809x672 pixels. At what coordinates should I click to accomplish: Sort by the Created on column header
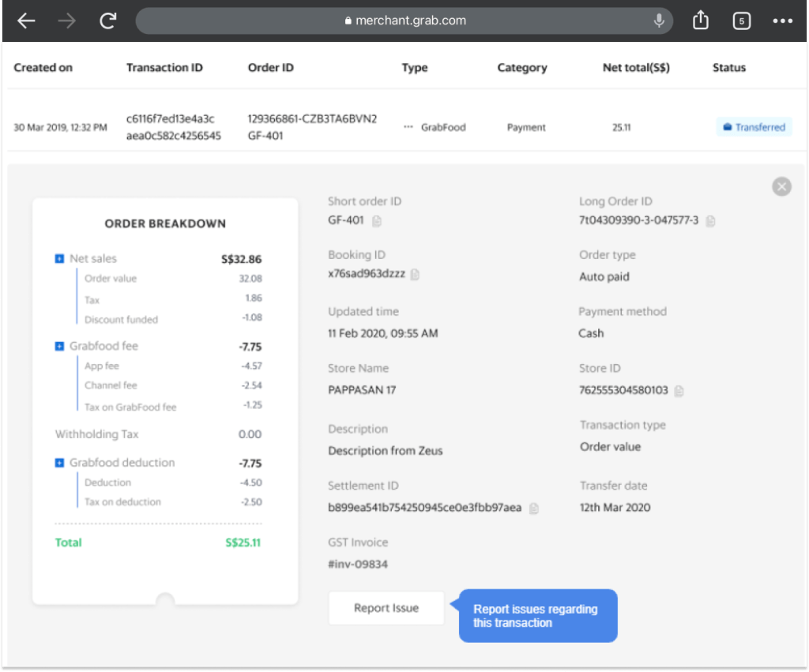click(43, 68)
